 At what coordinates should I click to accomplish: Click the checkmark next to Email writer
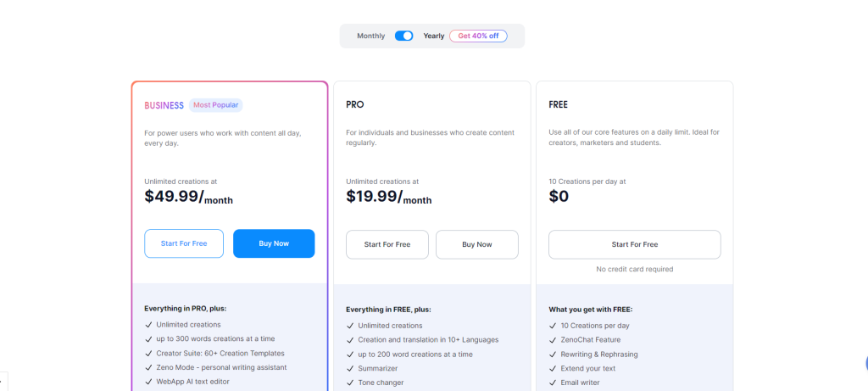[x=552, y=383]
